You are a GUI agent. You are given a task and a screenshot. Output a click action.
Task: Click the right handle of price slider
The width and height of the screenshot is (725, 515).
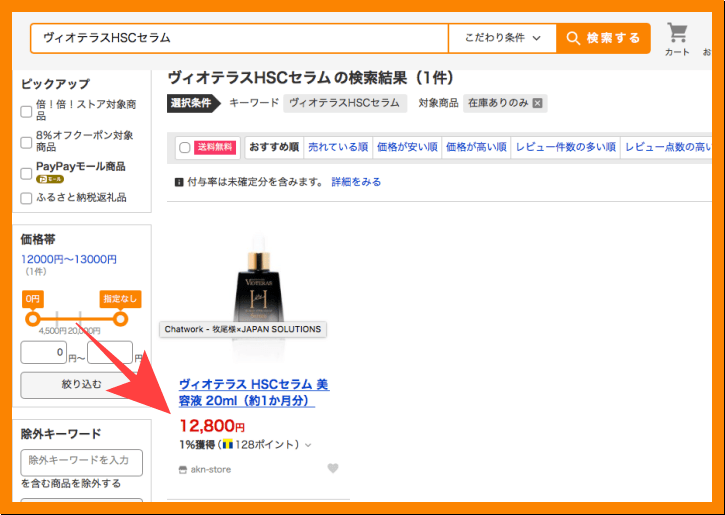120,319
